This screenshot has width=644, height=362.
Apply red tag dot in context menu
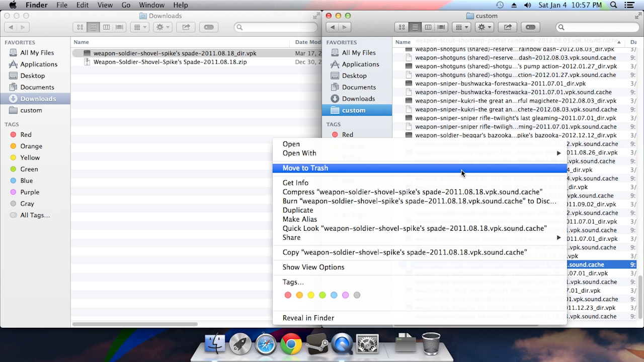coord(288,295)
